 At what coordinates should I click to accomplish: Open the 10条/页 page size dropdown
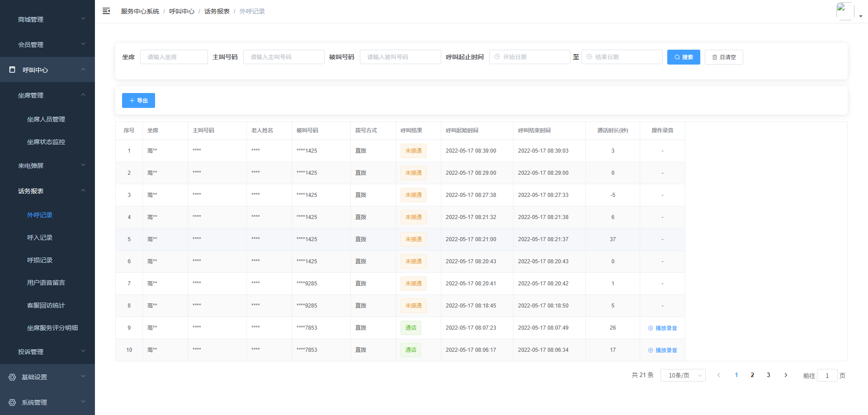point(683,375)
